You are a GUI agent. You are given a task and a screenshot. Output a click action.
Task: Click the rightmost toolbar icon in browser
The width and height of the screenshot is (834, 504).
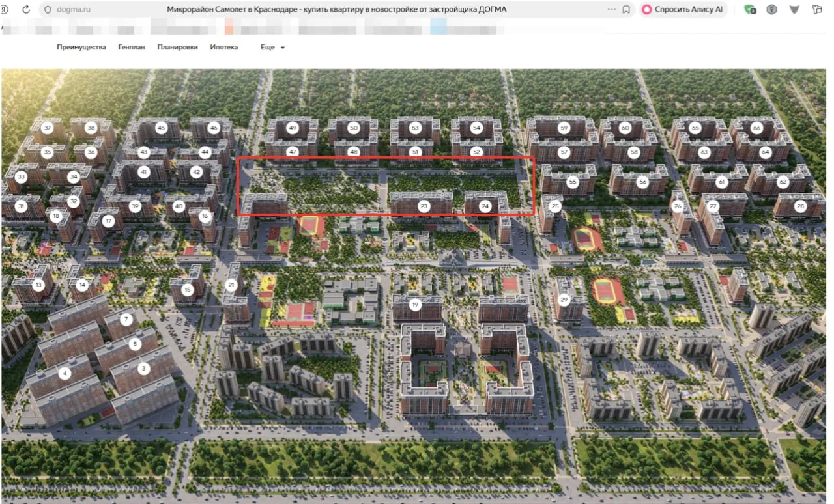817,10
